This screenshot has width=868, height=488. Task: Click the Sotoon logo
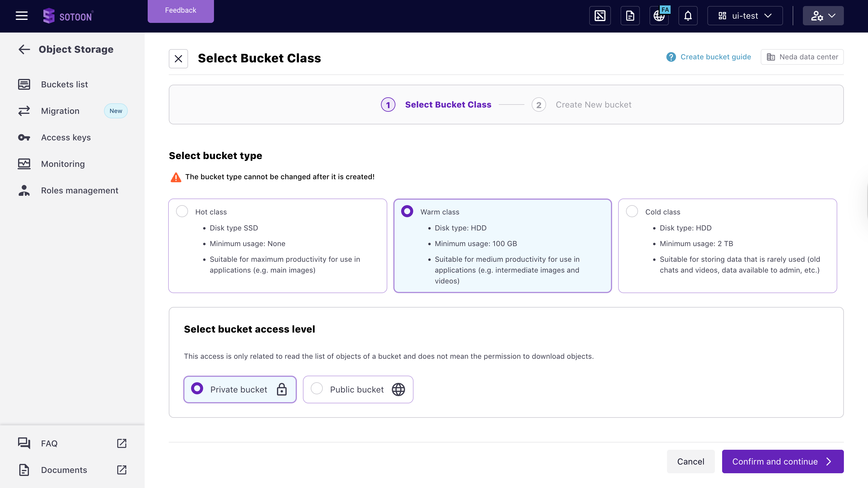(x=68, y=16)
